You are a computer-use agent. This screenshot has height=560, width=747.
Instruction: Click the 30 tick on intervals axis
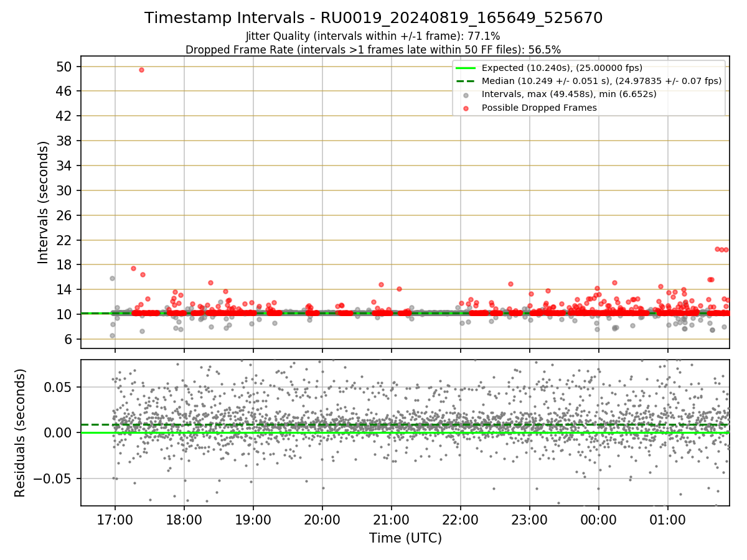(65, 190)
